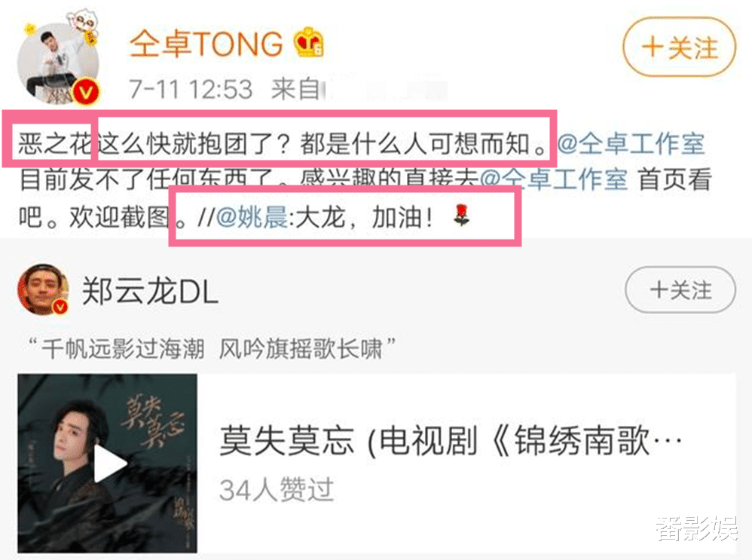Open 郑云龙DL's profile avatar
The width and height of the screenshot is (752, 560).
(43, 289)
